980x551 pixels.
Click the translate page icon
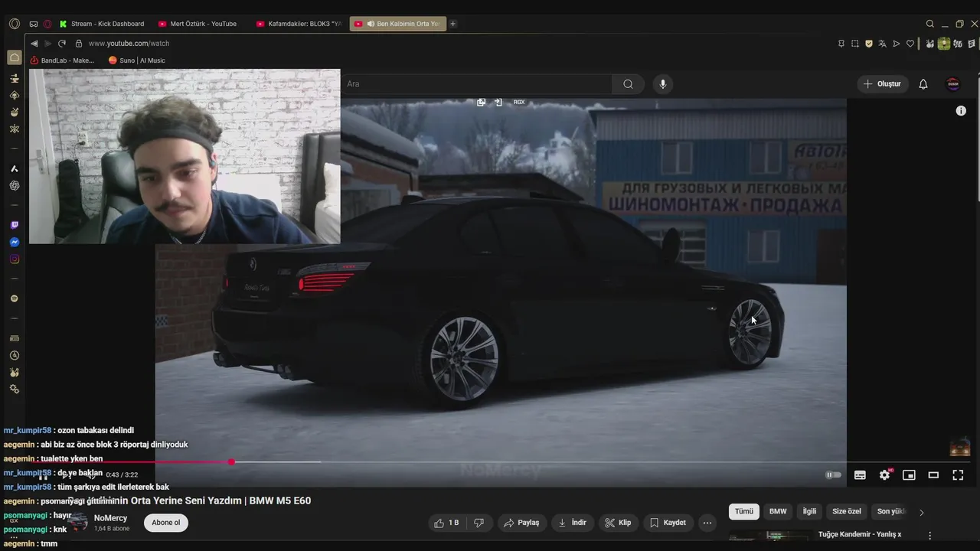[882, 44]
